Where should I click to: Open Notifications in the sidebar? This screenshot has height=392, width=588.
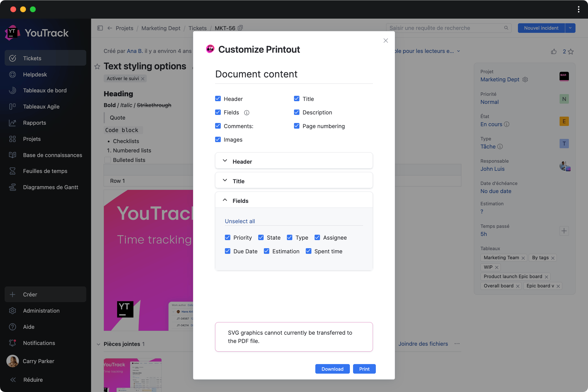coord(39,343)
